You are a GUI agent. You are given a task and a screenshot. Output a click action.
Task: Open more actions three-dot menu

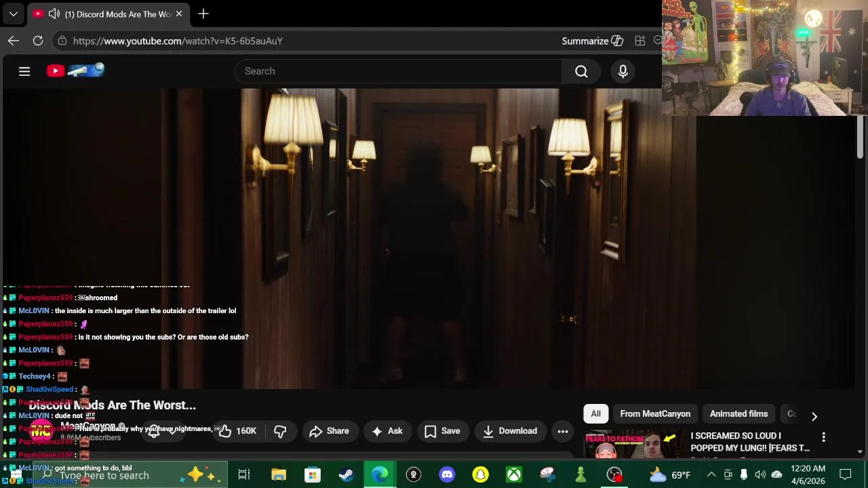(563, 431)
